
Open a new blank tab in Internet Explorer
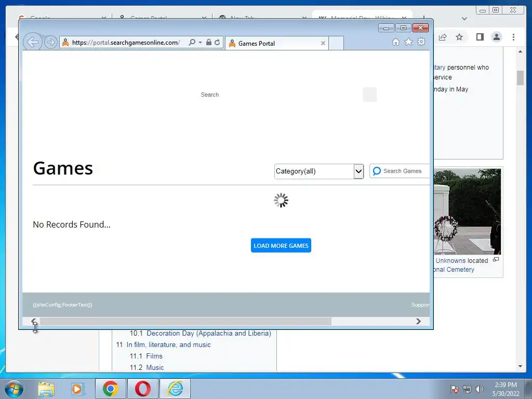(x=336, y=44)
